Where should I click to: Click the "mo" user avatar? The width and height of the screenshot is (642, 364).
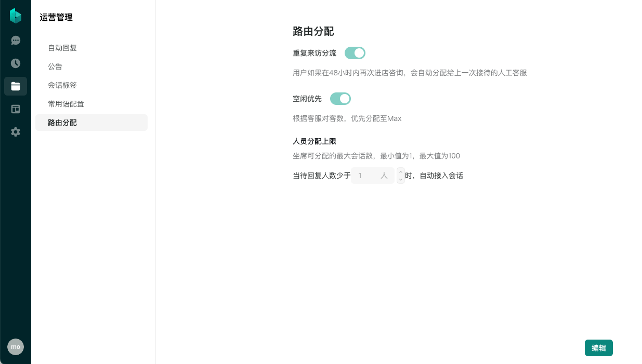[x=16, y=347]
